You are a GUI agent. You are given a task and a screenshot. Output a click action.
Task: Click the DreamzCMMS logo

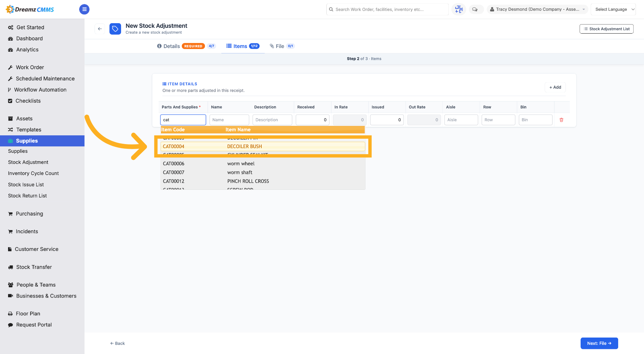tap(30, 9)
